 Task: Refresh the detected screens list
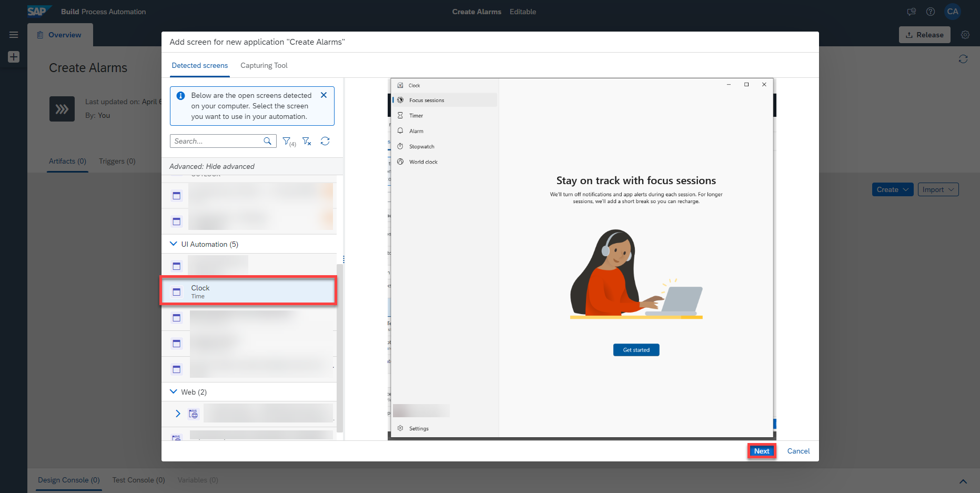click(x=325, y=141)
